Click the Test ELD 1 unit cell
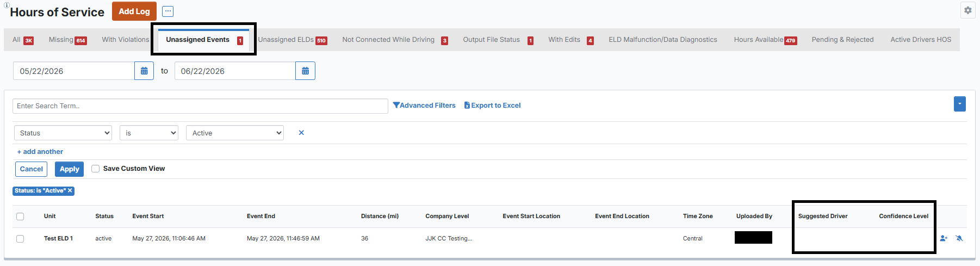 point(58,239)
